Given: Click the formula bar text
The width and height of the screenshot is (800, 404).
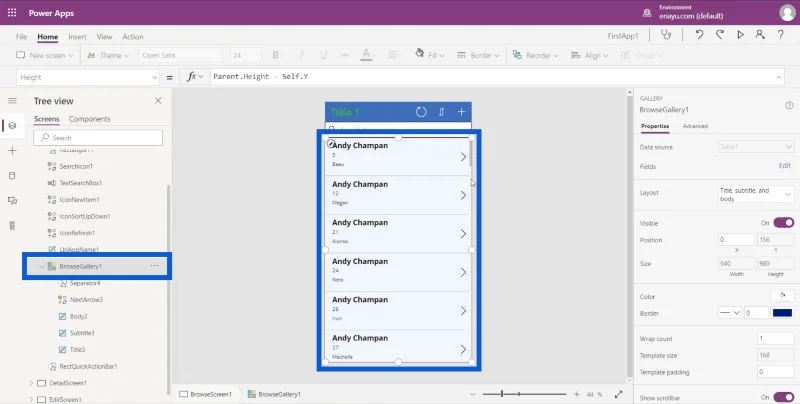Looking at the screenshot, I should [261, 77].
